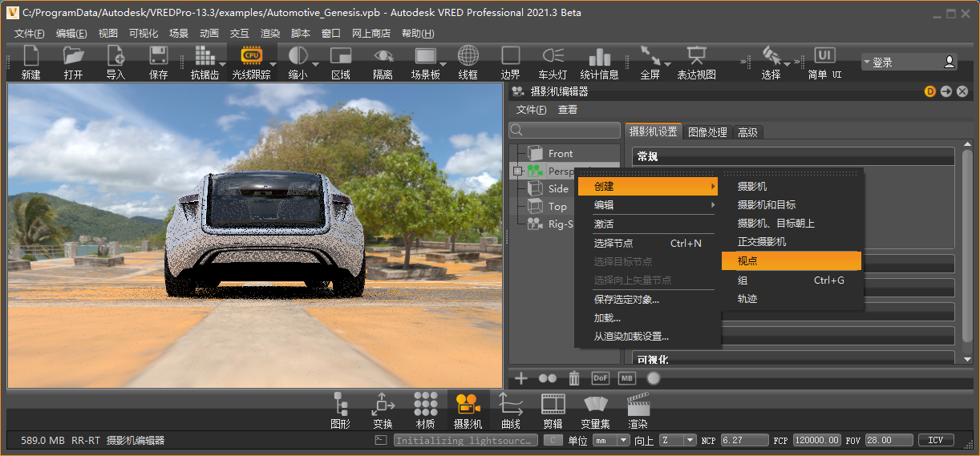Click the 表达视图 presentation view icon
The width and height of the screenshot is (980, 456).
(696, 56)
